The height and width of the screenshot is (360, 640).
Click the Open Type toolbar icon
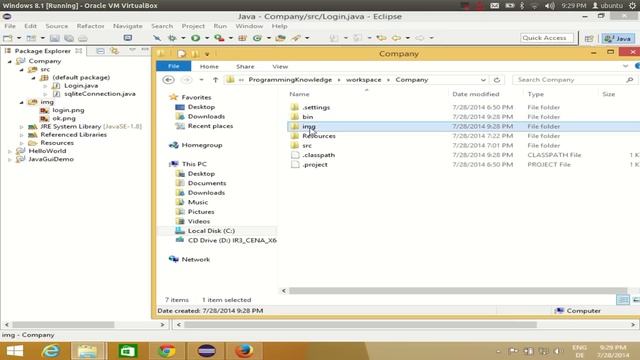pyautogui.click(x=280, y=38)
